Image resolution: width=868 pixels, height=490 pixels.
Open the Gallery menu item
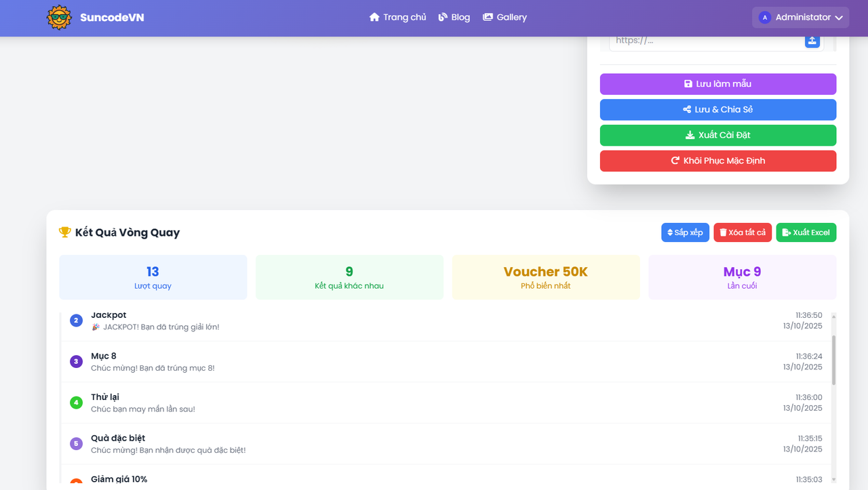pos(505,17)
